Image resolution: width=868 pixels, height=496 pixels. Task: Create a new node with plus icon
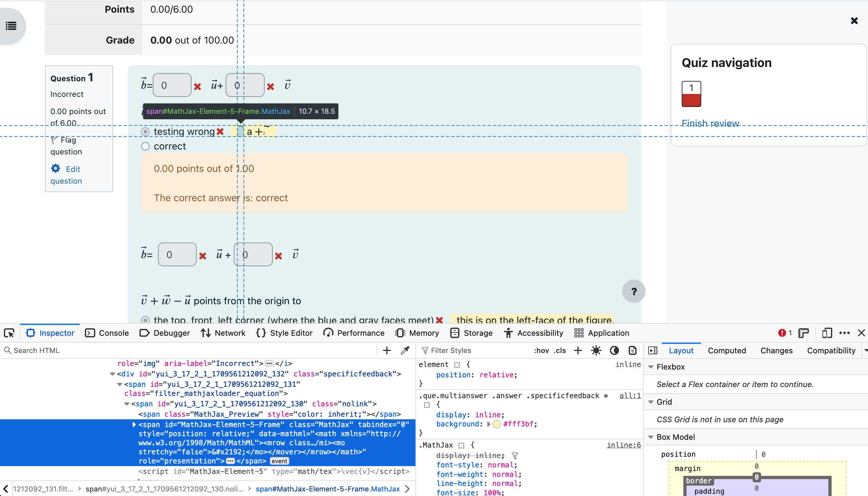pyautogui.click(x=387, y=350)
